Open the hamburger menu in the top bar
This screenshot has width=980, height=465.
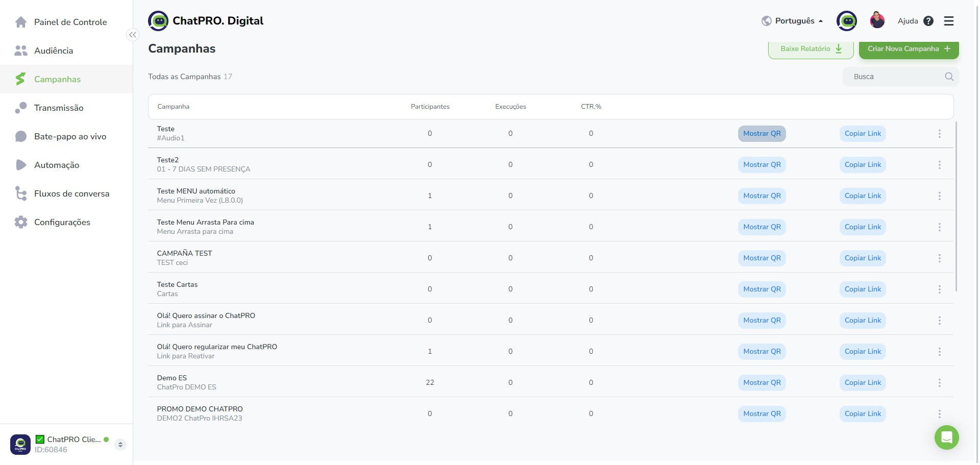tap(949, 21)
